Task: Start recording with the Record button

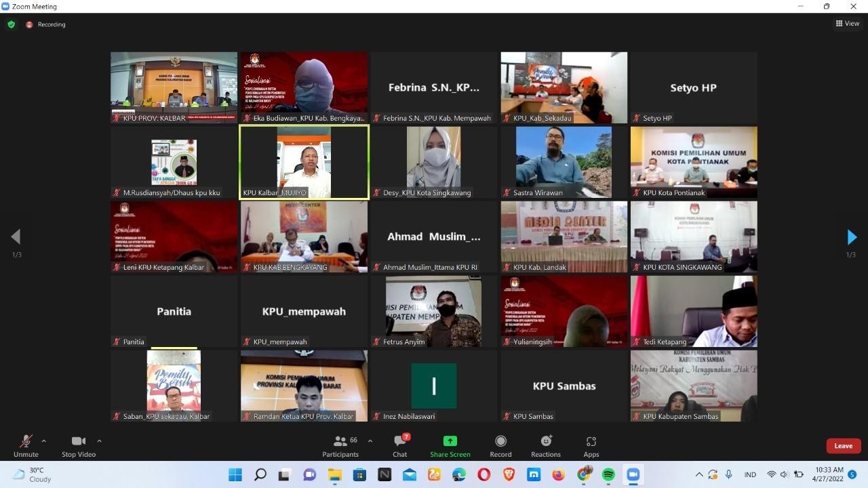Action: point(500,446)
